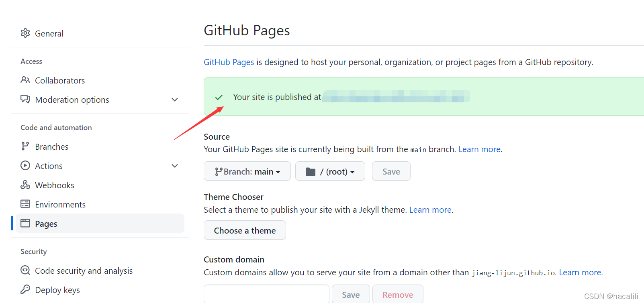This screenshot has width=644, height=303.
Task: Navigate to Branches settings
Action: pos(51,146)
